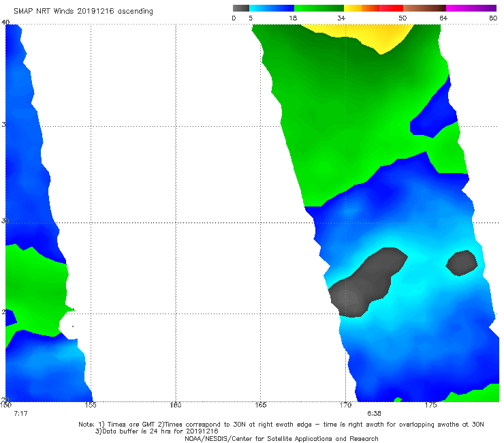
Task: Click the NOAA/NESDIS Center credit line
Action: pyautogui.click(x=281, y=438)
